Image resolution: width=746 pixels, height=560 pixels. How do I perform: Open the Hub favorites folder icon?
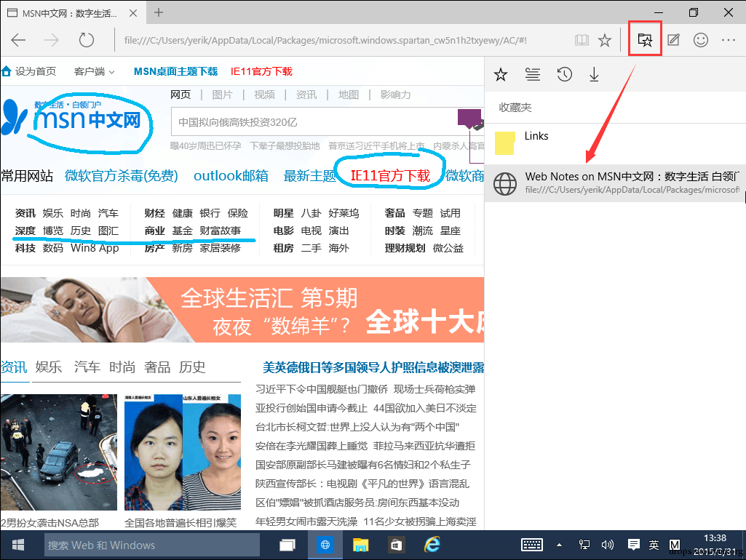[x=645, y=40]
